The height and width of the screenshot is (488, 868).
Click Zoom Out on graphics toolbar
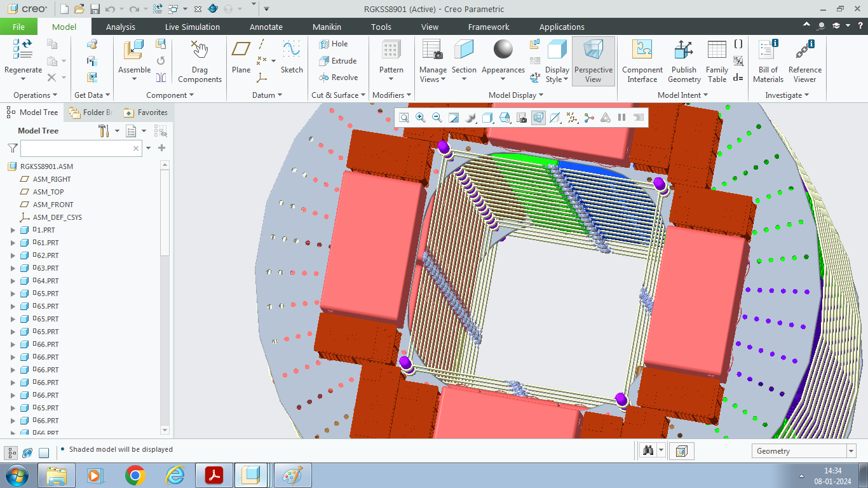point(437,118)
